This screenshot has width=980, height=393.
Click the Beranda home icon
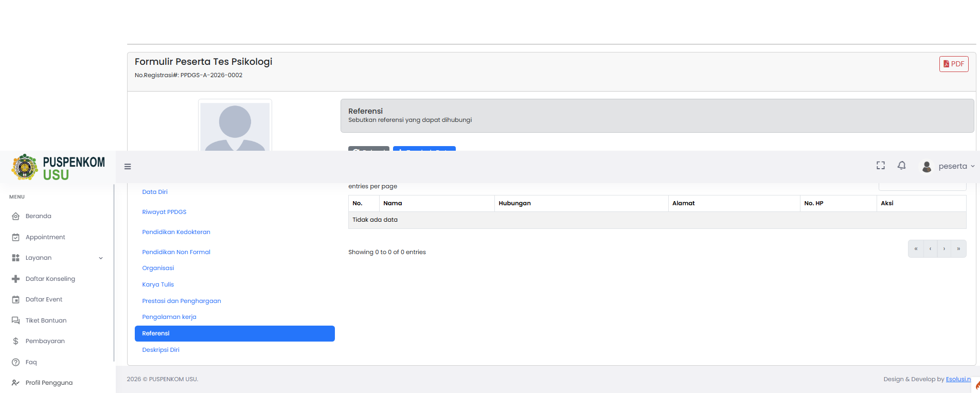tap(15, 216)
